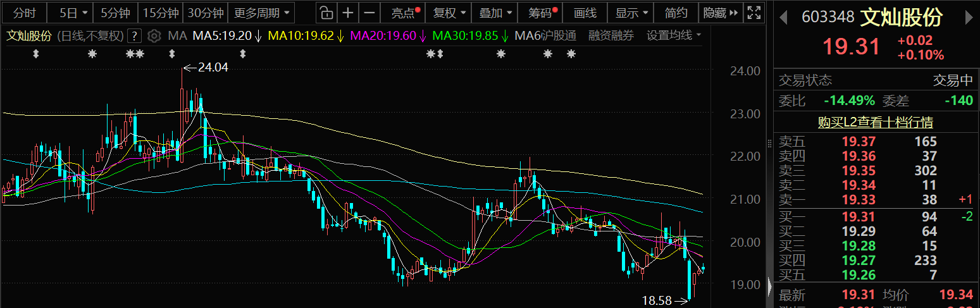The height and width of the screenshot is (308, 980).
Task: Open the help question-mark icon beside 文灿股份
Action: coord(134,35)
